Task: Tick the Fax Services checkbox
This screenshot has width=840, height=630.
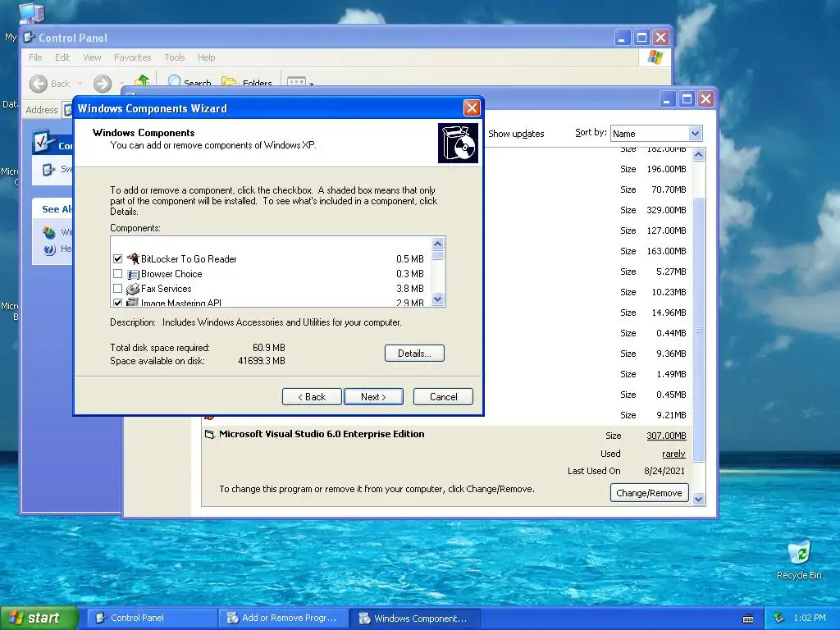Action: (x=118, y=288)
